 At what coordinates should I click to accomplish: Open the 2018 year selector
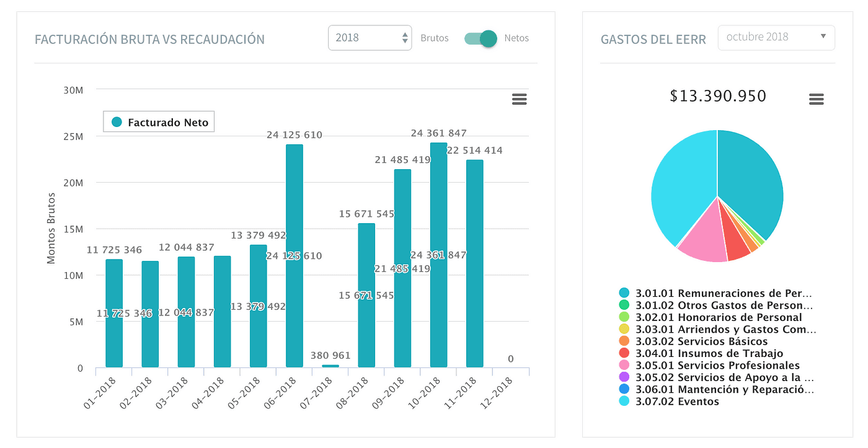(370, 38)
